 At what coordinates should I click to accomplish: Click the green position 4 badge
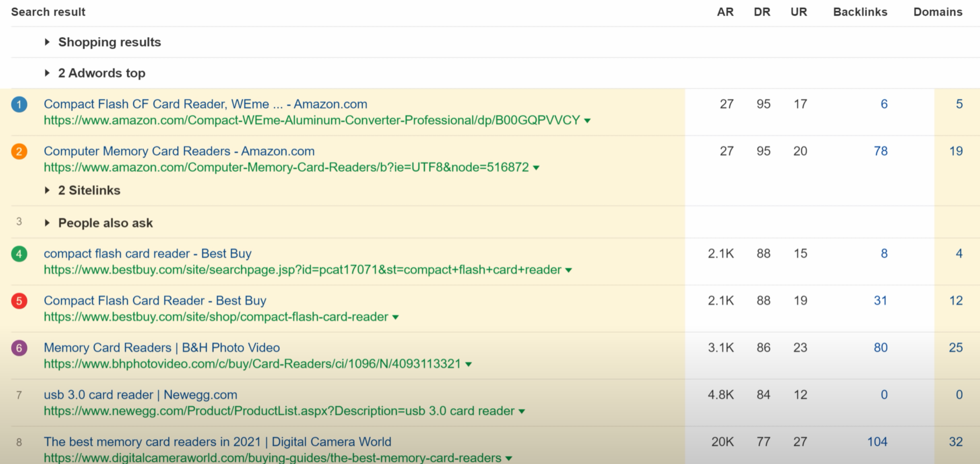pyautogui.click(x=19, y=254)
